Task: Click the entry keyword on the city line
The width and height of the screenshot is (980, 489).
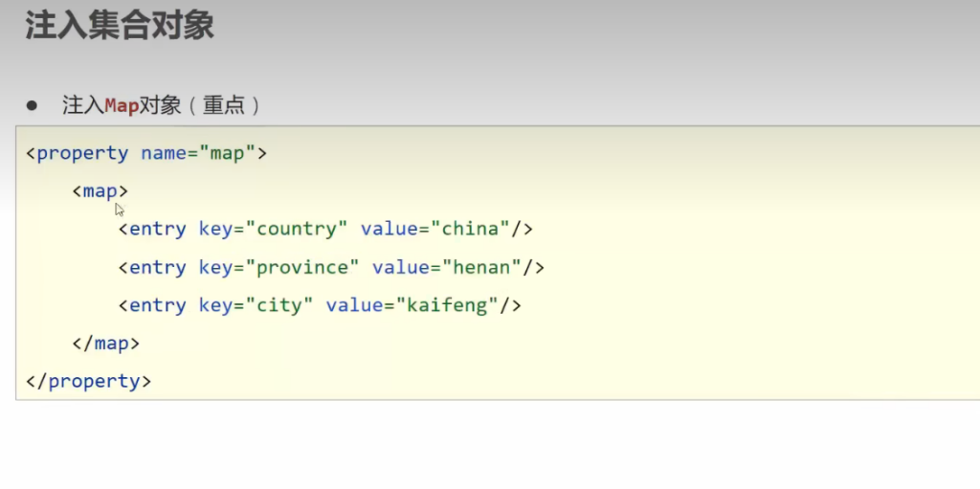Action: point(157,305)
